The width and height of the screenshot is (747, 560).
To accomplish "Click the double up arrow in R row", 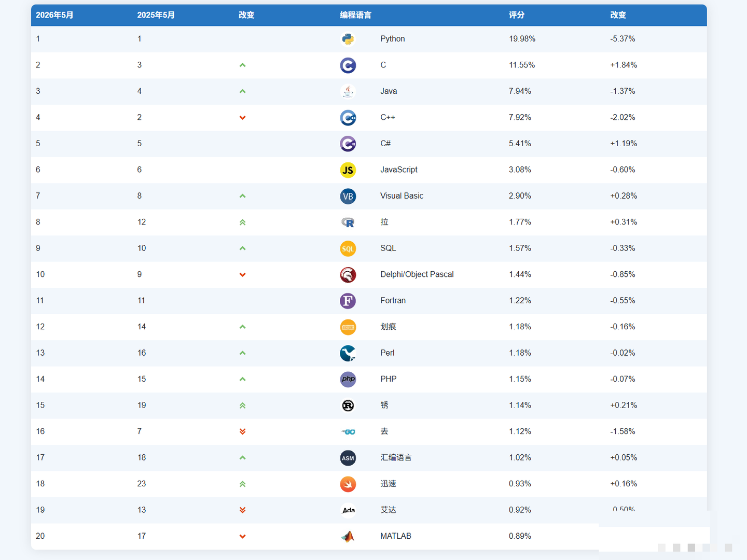I will [x=242, y=222].
